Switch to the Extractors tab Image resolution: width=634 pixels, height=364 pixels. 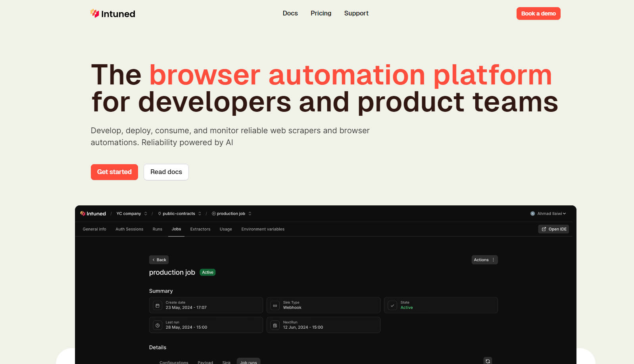(x=200, y=229)
